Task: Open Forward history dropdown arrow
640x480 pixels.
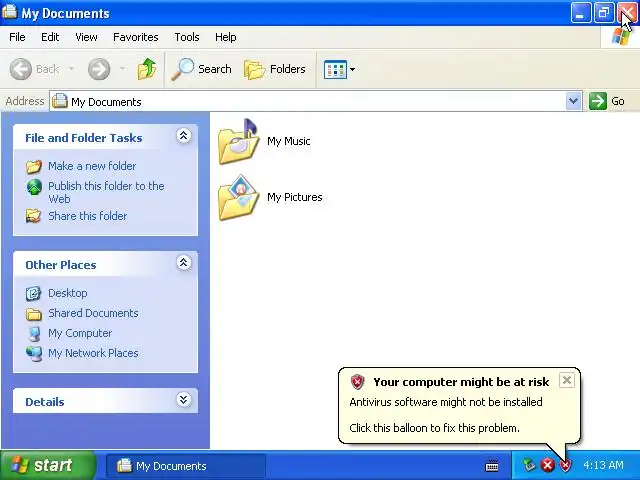Action: [x=122, y=69]
